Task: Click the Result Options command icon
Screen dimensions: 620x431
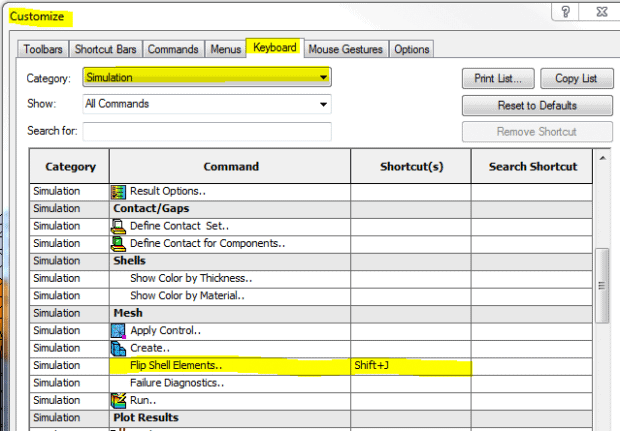Action: tap(119, 191)
